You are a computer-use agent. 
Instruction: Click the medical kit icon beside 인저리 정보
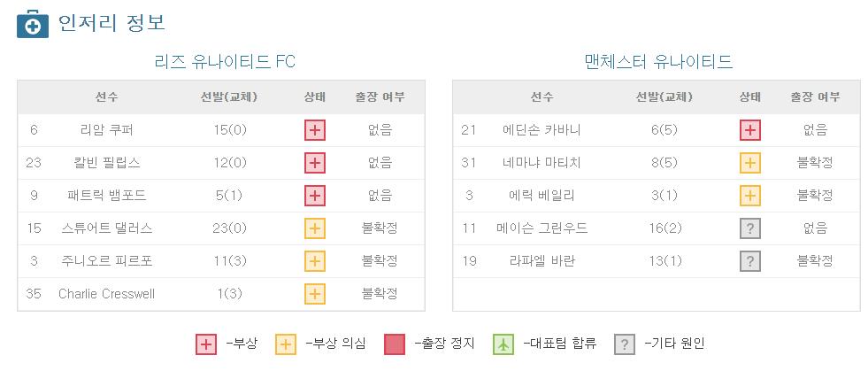(x=33, y=24)
